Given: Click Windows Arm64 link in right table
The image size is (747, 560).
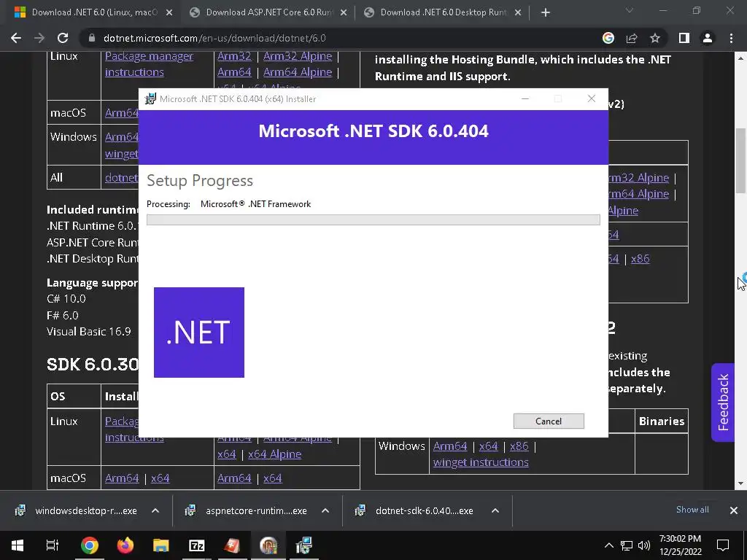Looking at the screenshot, I should click(x=449, y=446).
